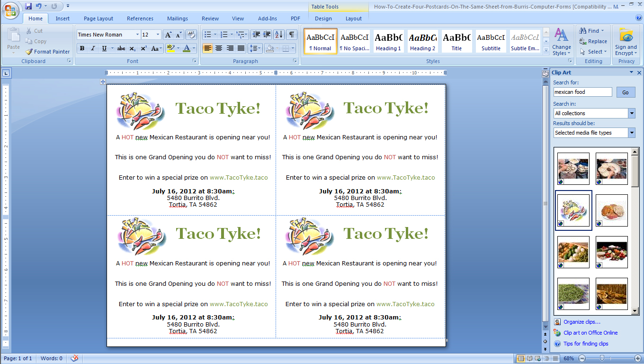This screenshot has width=644, height=364.
Task: Sort the selected text
Action: pyautogui.click(x=279, y=35)
